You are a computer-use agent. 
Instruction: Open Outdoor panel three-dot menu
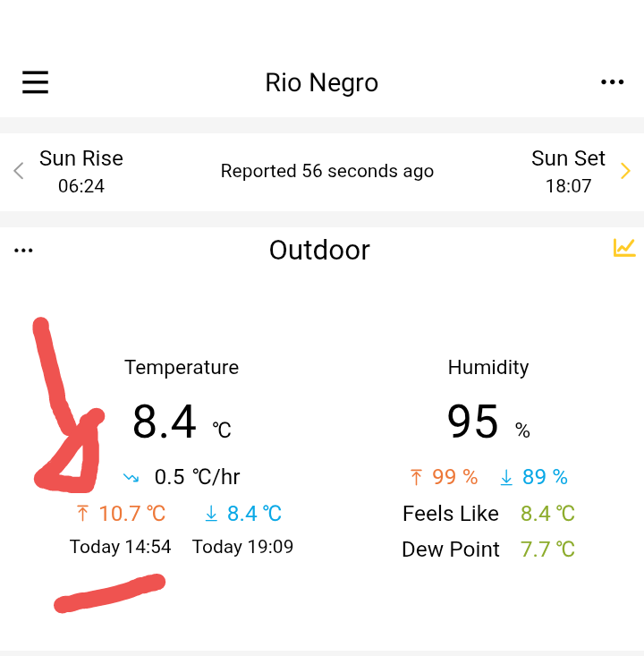[23, 251]
